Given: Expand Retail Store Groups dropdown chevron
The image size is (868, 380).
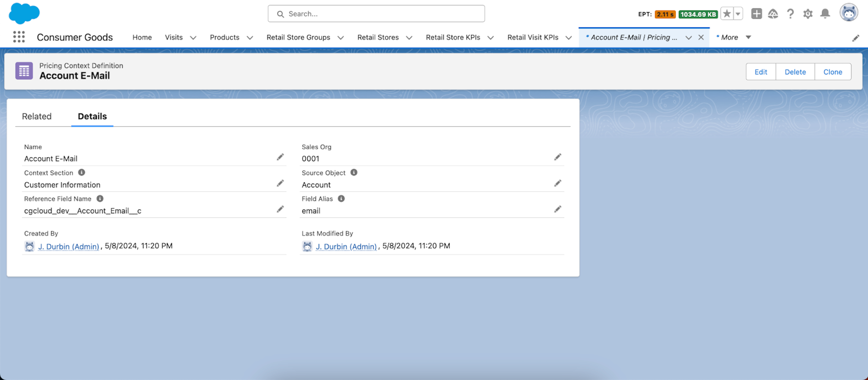Looking at the screenshot, I should point(341,38).
